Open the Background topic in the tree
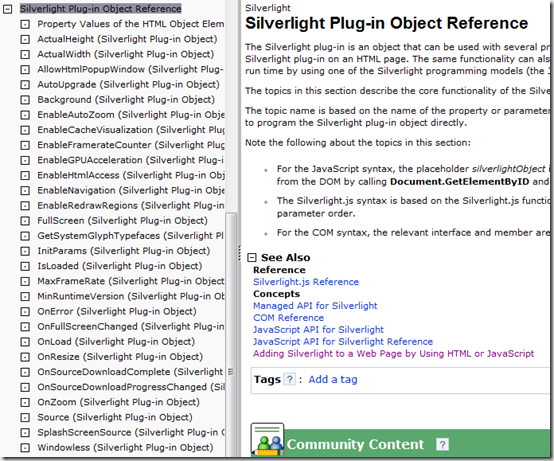The width and height of the screenshot is (554, 461). click(126, 100)
